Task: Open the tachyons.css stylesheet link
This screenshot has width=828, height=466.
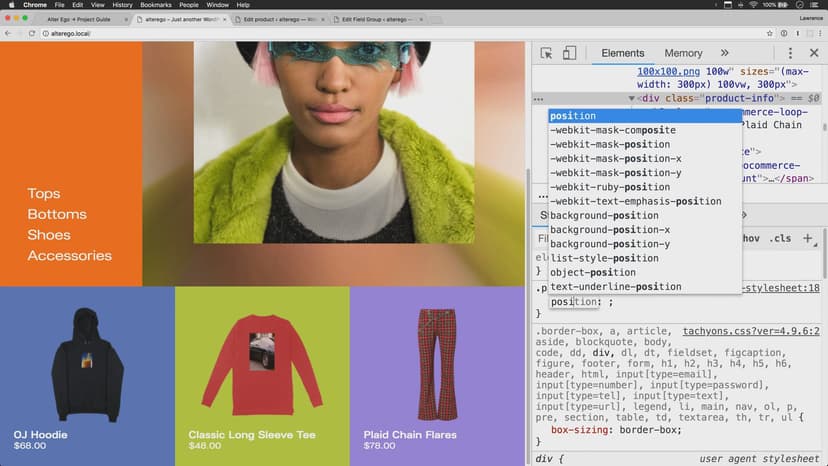Action: point(751,331)
